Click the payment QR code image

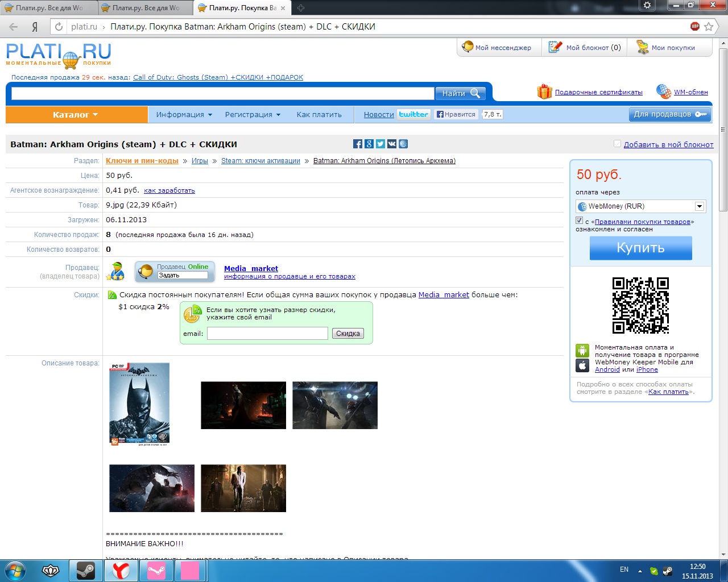click(640, 305)
